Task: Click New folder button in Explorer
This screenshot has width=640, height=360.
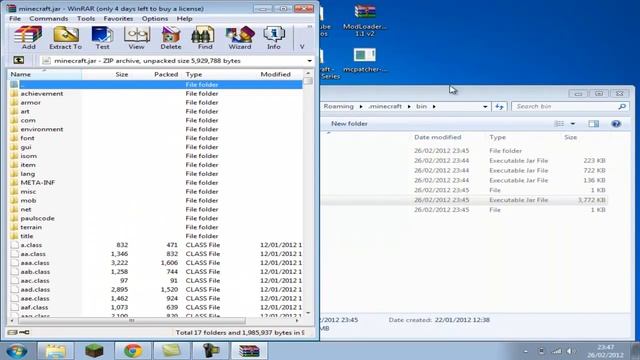Action: coord(349,124)
